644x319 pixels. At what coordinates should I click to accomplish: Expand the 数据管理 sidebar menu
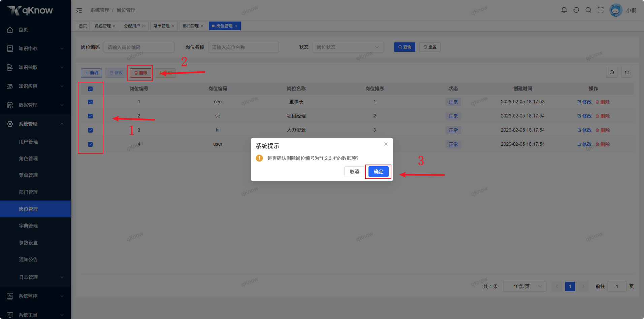[35, 105]
